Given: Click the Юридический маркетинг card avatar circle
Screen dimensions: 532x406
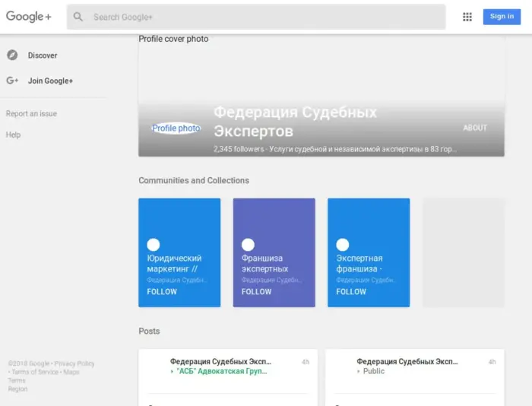Looking at the screenshot, I should pos(154,245).
